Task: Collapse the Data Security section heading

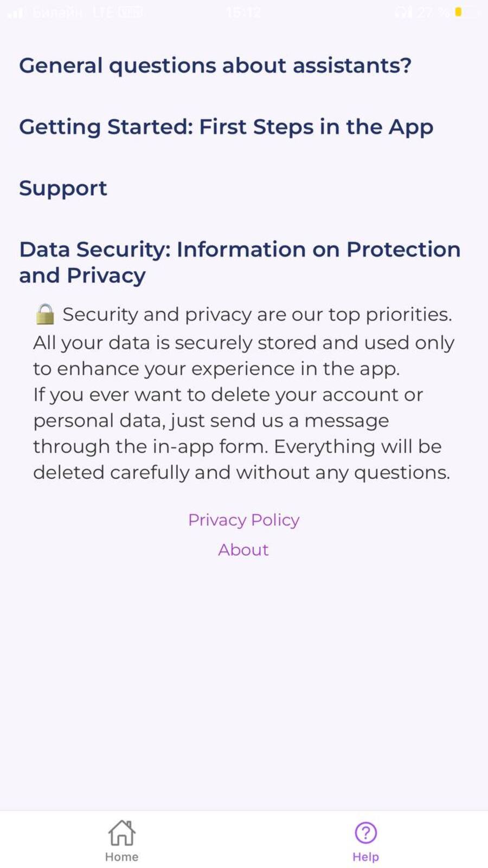Action: (240, 262)
